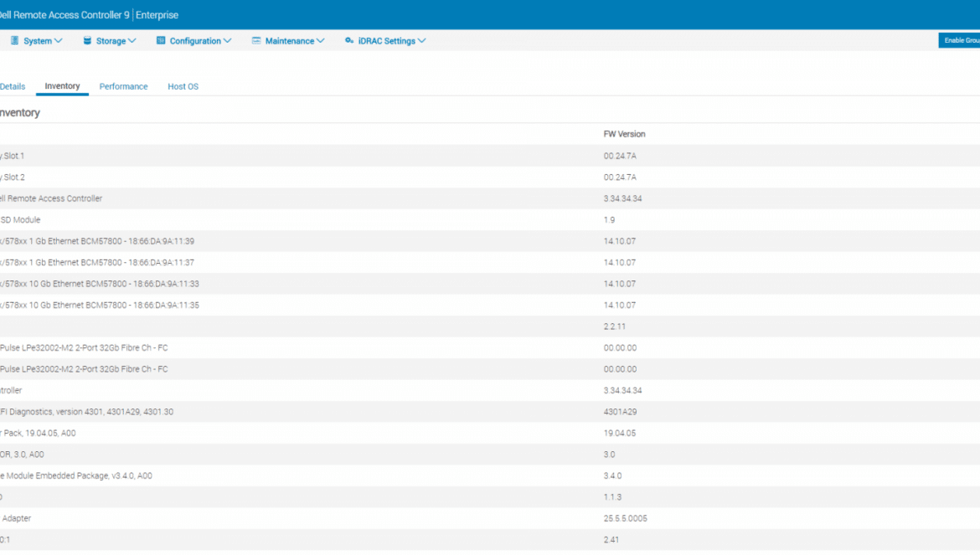
Task: Expand the Storage dropdown chevron
Action: click(x=132, y=41)
